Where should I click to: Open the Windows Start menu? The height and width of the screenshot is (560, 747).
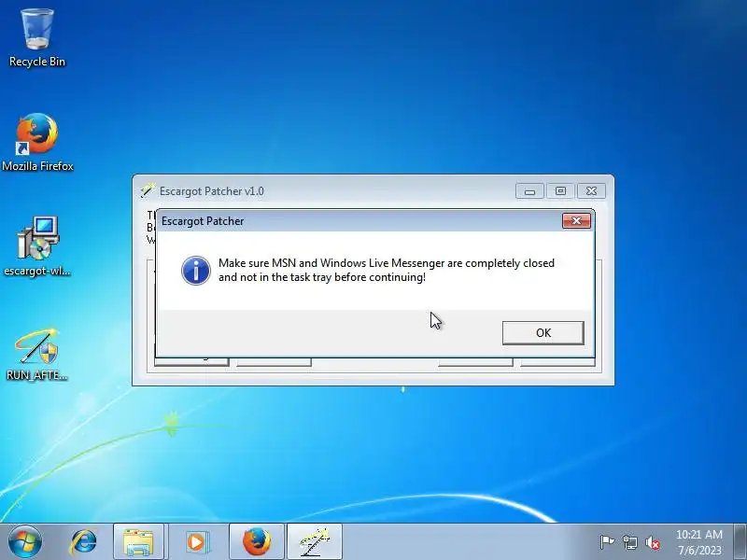(x=25, y=541)
